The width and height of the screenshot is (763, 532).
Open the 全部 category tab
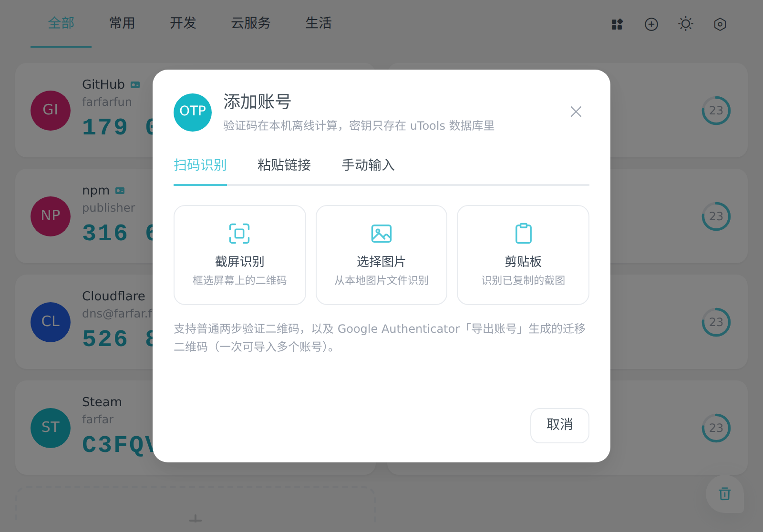(61, 23)
